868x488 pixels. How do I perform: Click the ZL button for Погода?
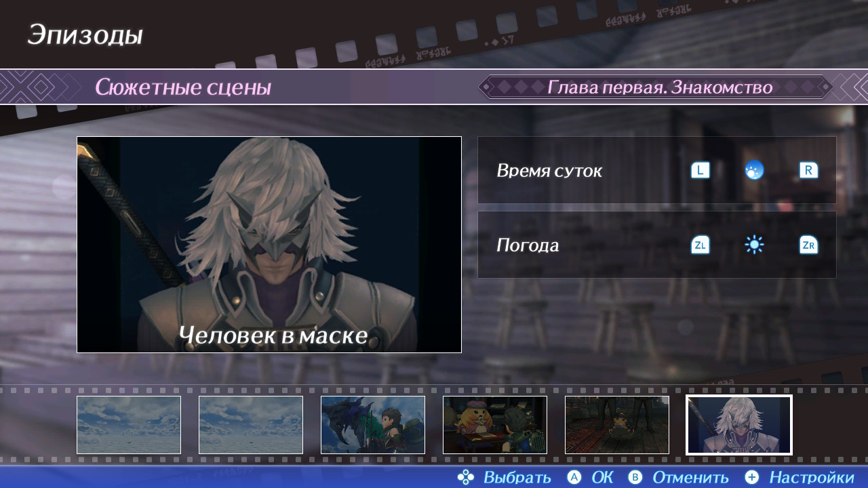point(700,245)
